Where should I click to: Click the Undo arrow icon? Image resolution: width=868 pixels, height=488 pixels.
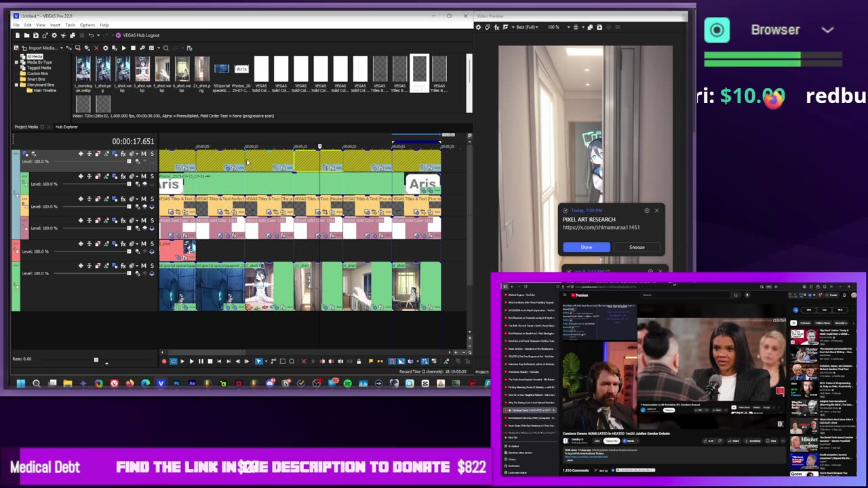click(x=91, y=35)
